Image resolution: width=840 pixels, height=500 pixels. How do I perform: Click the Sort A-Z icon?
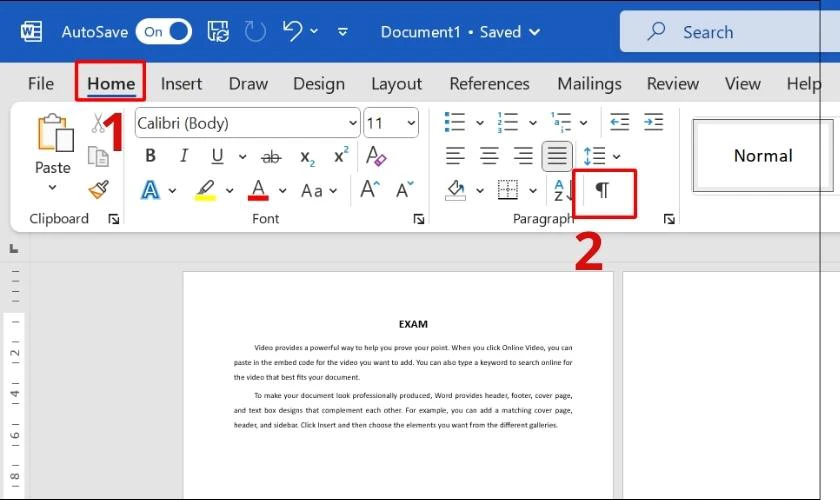(562, 190)
